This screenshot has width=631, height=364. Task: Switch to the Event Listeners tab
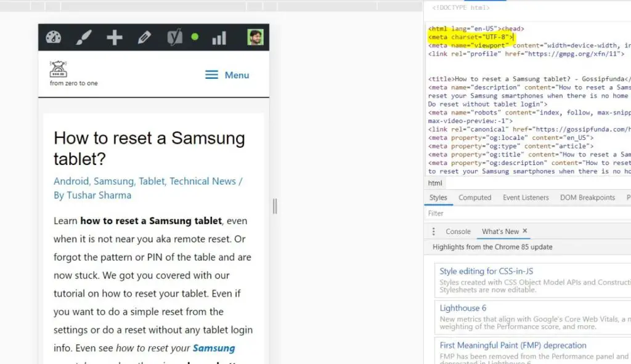tap(526, 198)
